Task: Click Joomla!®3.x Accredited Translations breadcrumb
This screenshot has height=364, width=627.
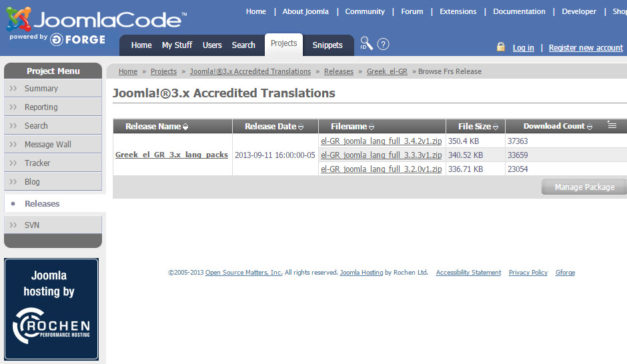Action: click(x=250, y=71)
